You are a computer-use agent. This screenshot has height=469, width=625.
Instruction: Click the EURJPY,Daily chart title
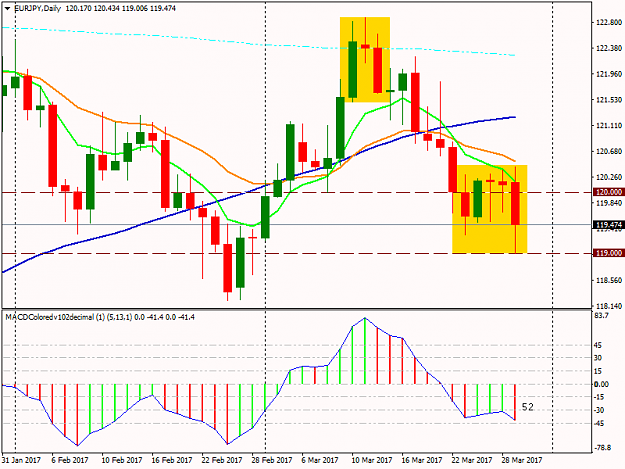click(x=37, y=8)
